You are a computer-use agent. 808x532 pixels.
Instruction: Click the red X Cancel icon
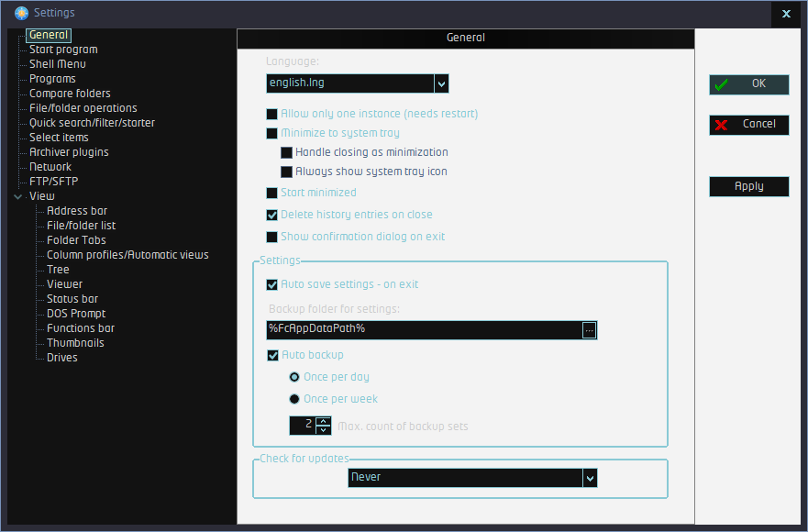(x=722, y=125)
